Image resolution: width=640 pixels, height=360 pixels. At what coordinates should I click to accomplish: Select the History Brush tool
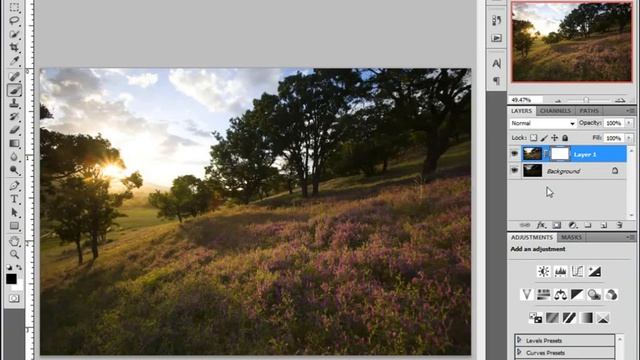(14, 117)
